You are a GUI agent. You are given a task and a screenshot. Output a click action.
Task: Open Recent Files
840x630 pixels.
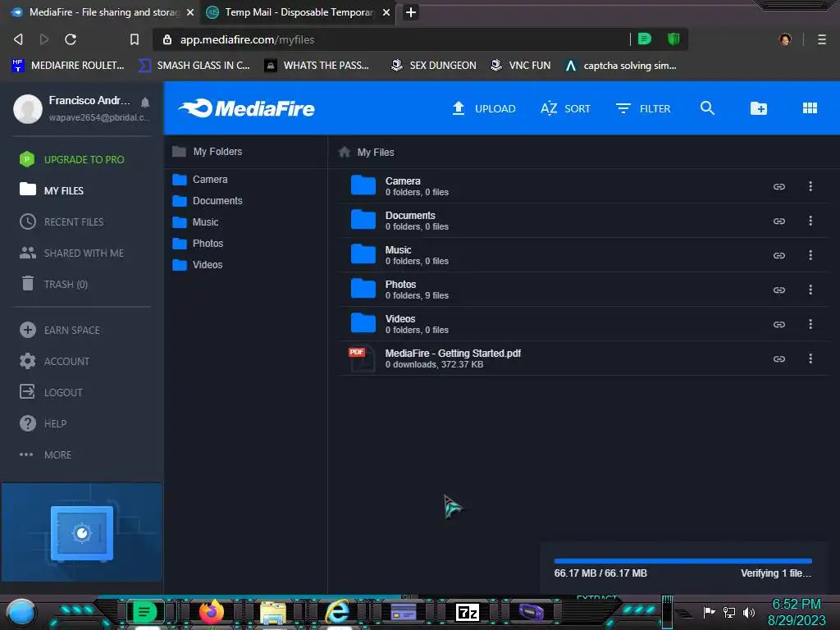tap(62, 221)
